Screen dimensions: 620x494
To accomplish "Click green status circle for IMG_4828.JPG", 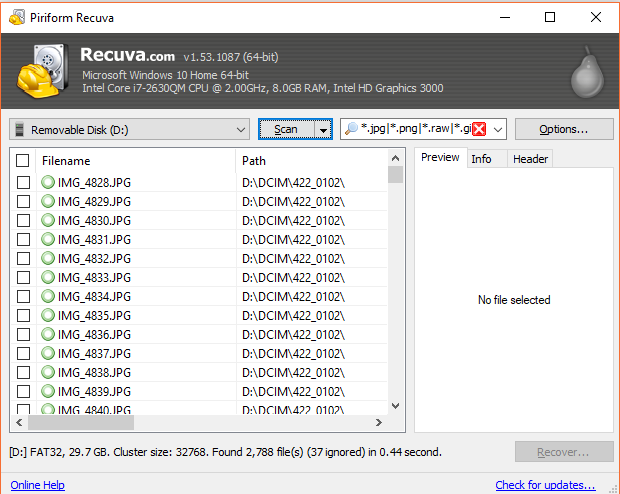I will (48, 182).
